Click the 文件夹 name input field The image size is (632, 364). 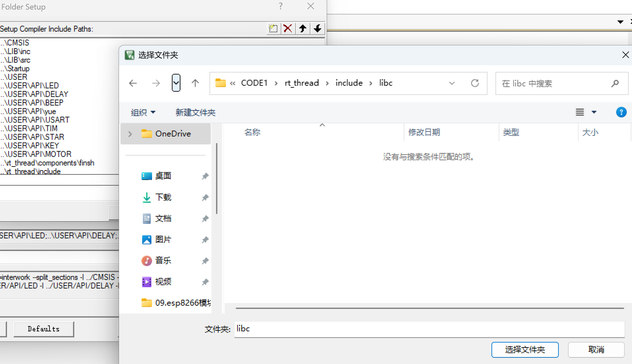[x=429, y=329]
